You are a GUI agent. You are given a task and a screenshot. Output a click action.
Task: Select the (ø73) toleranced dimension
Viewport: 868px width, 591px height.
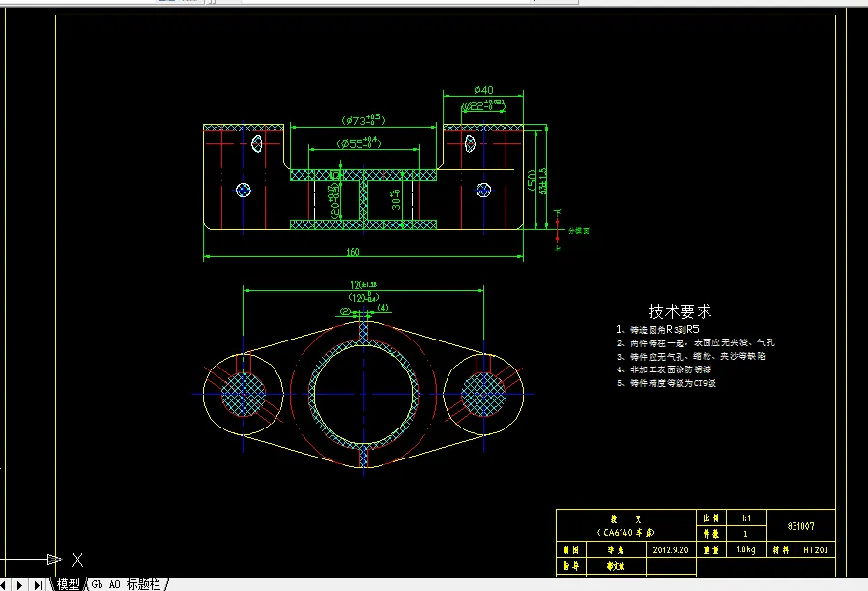[363, 120]
